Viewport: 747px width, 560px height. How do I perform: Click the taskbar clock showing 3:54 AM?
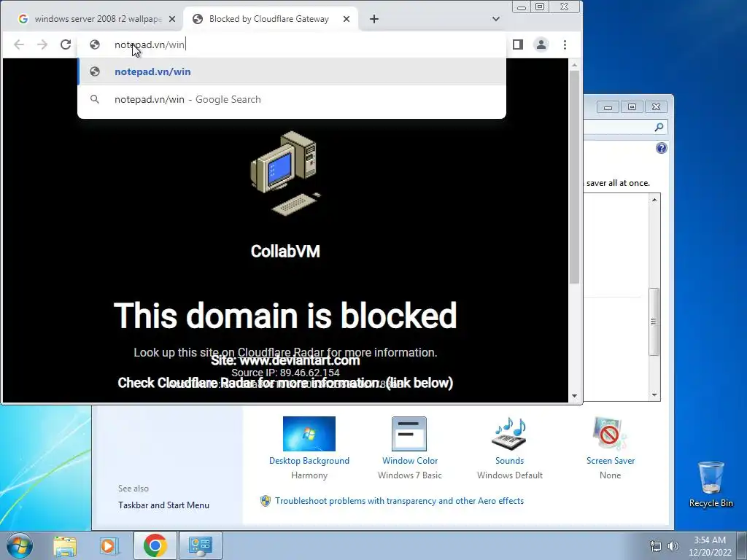pos(710,546)
